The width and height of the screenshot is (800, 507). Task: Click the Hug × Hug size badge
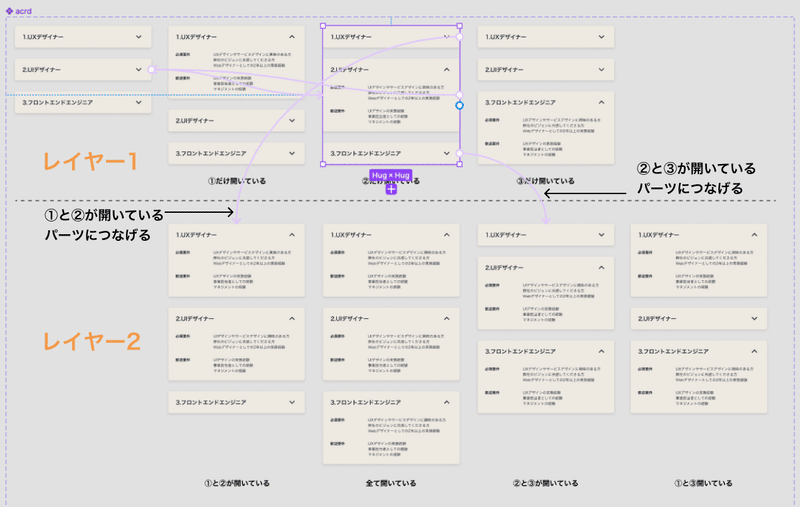pyautogui.click(x=391, y=175)
